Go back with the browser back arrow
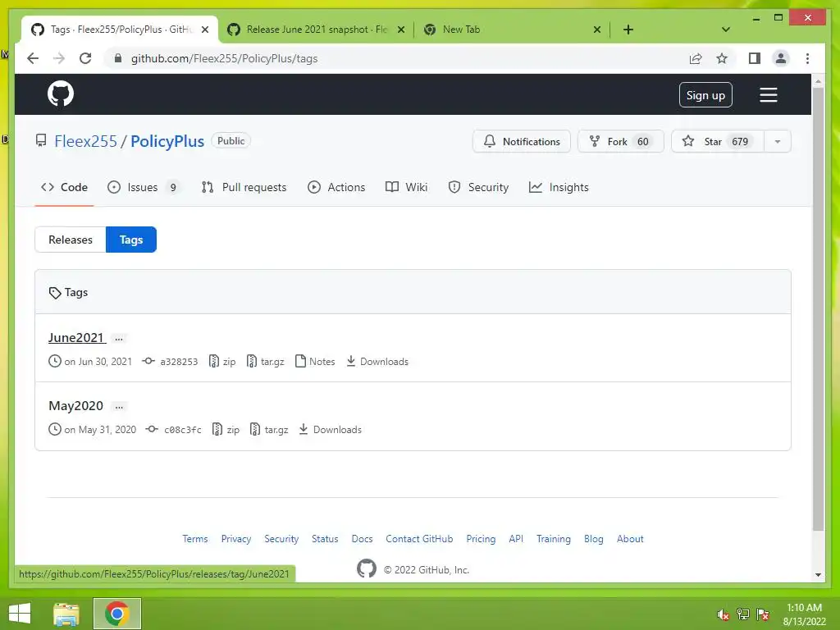Image resolution: width=840 pixels, height=630 pixels. pos(33,58)
